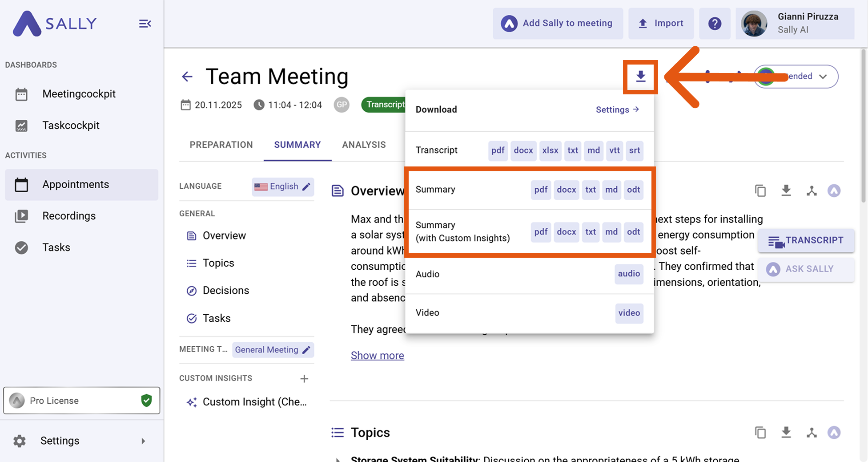868x462 pixels.
Task: Click Add Sally to meeting button
Action: (558, 24)
